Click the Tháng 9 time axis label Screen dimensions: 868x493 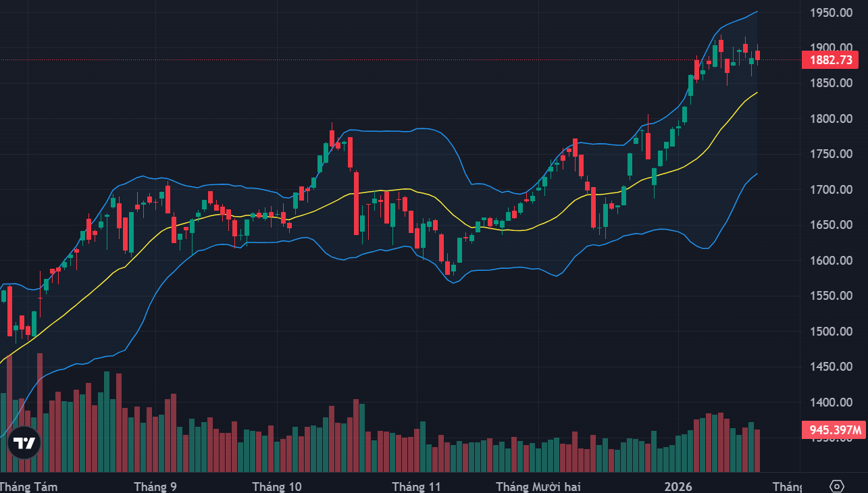156,486
